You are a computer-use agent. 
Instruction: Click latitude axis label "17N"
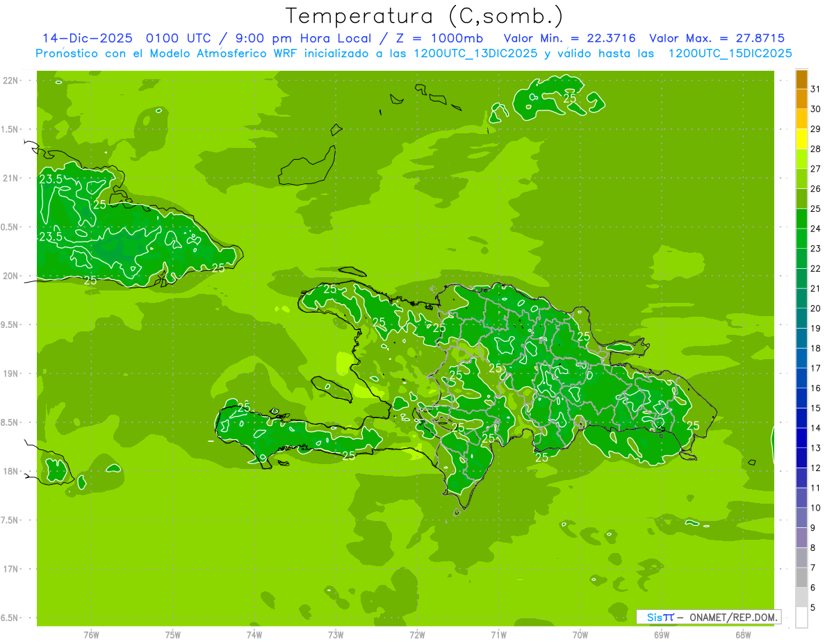[12, 569]
